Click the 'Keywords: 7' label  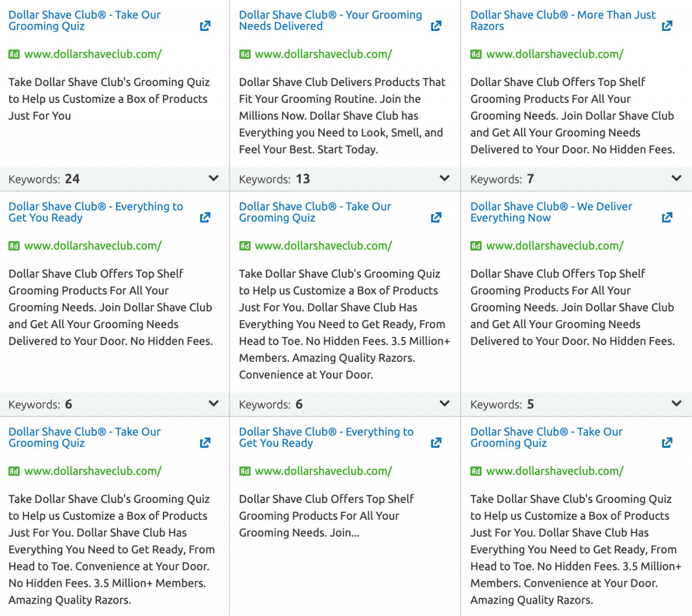coord(502,179)
